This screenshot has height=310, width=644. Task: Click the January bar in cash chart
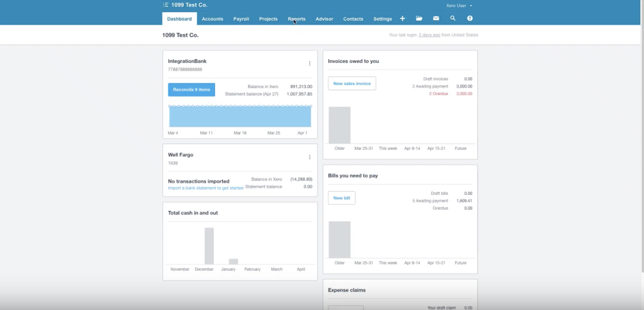tap(233, 262)
